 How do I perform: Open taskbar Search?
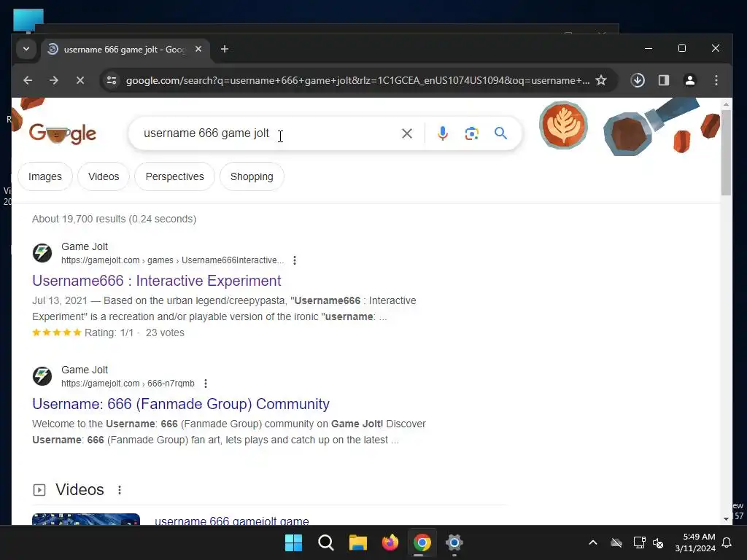click(326, 542)
